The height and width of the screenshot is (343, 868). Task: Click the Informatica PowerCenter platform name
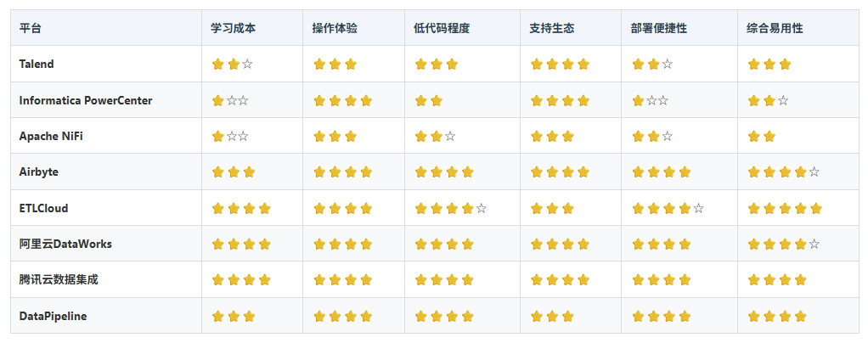tap(86, 101)
